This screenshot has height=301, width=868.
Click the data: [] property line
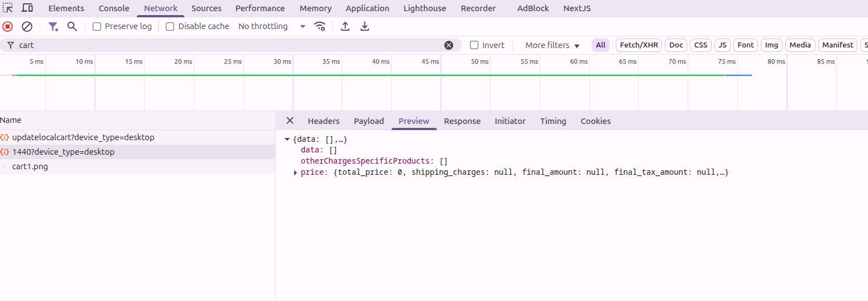click(x=319, y=150)
